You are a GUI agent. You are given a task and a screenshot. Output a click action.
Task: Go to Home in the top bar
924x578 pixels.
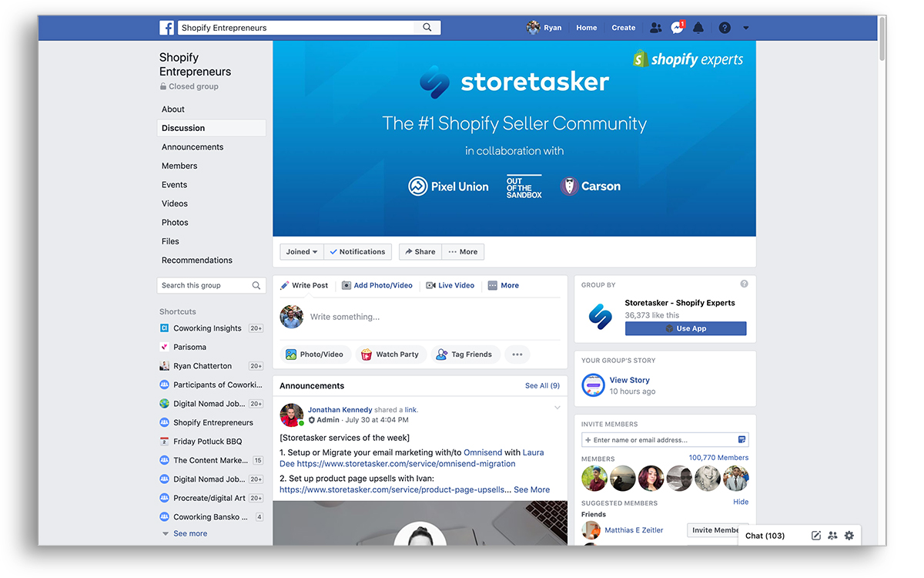(587, 28)
